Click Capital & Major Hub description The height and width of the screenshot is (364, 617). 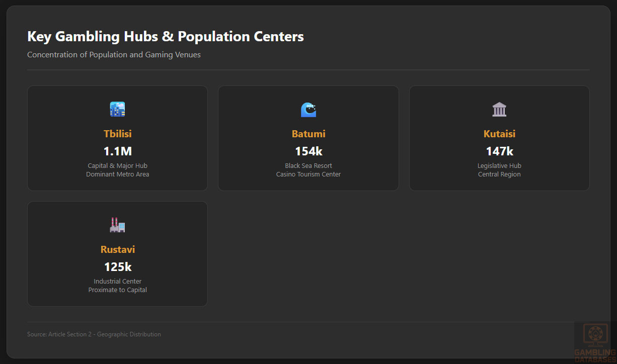click(117, 166)
